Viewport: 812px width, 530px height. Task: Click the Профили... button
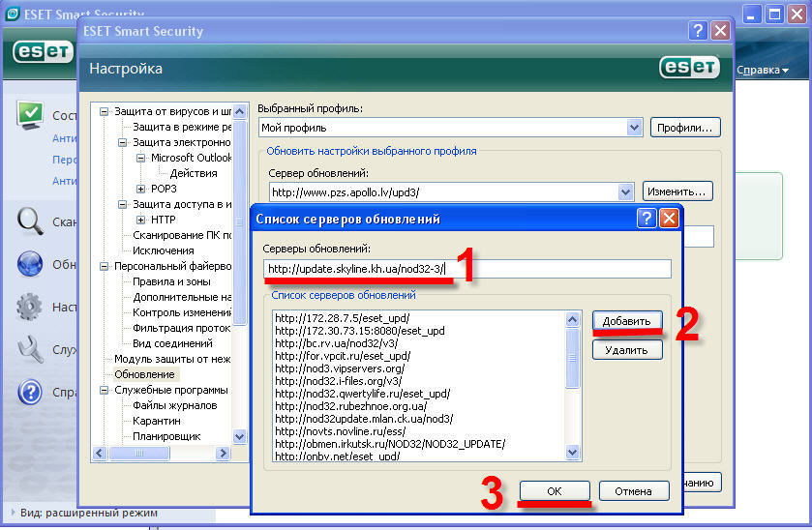click(x=685, y=128)
